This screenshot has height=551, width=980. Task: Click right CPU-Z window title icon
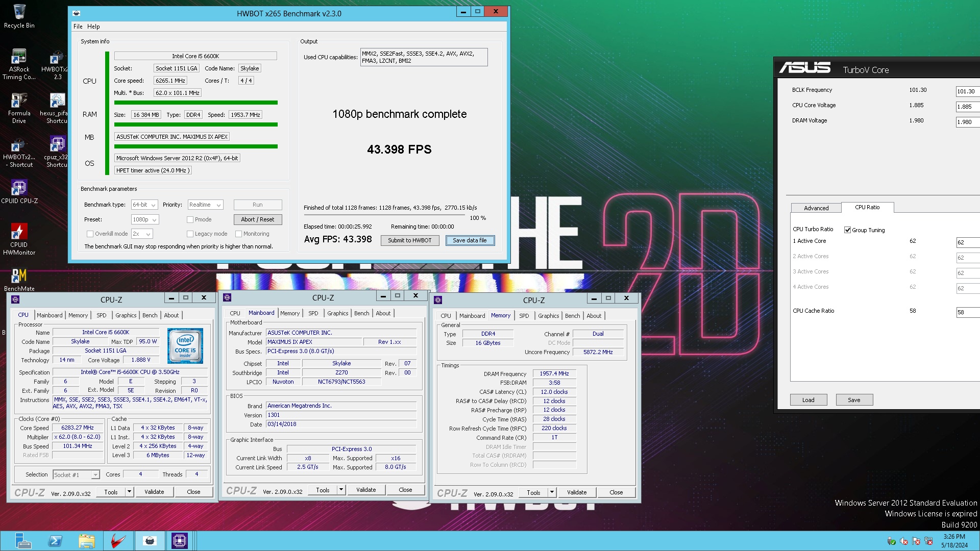438,300
